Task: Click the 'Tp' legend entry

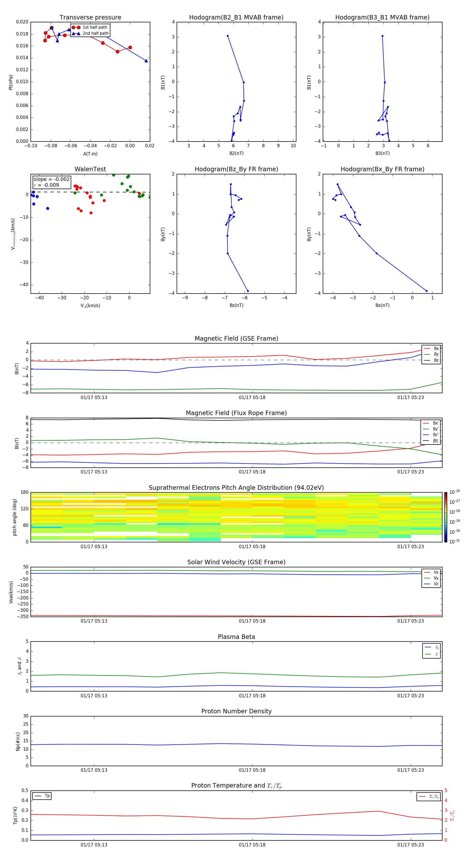Action: [42, 796]
